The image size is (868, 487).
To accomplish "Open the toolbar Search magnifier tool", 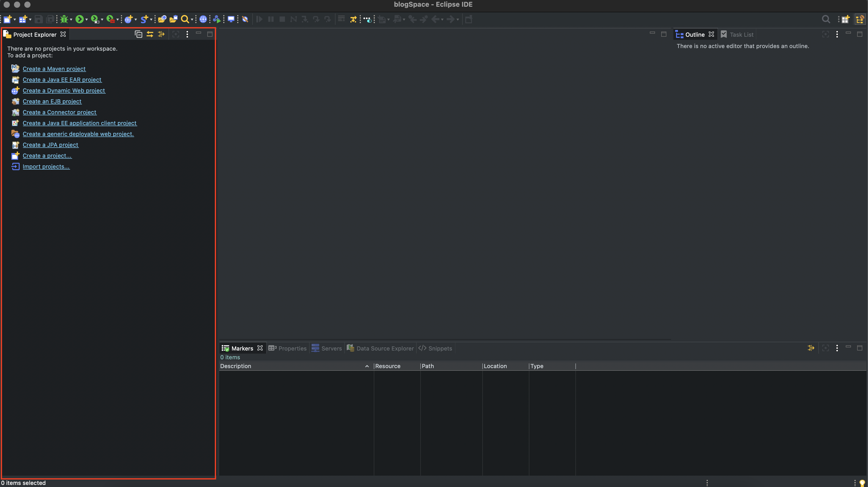I will coord(185,19).
